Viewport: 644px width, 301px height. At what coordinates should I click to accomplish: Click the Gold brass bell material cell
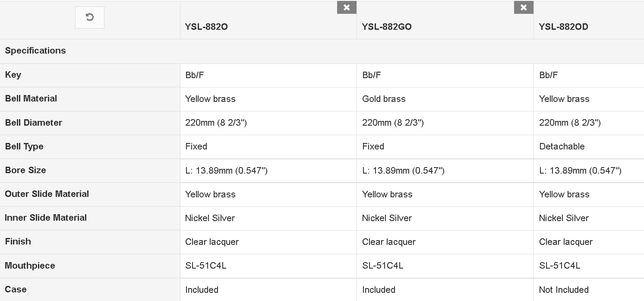point(445,99)
